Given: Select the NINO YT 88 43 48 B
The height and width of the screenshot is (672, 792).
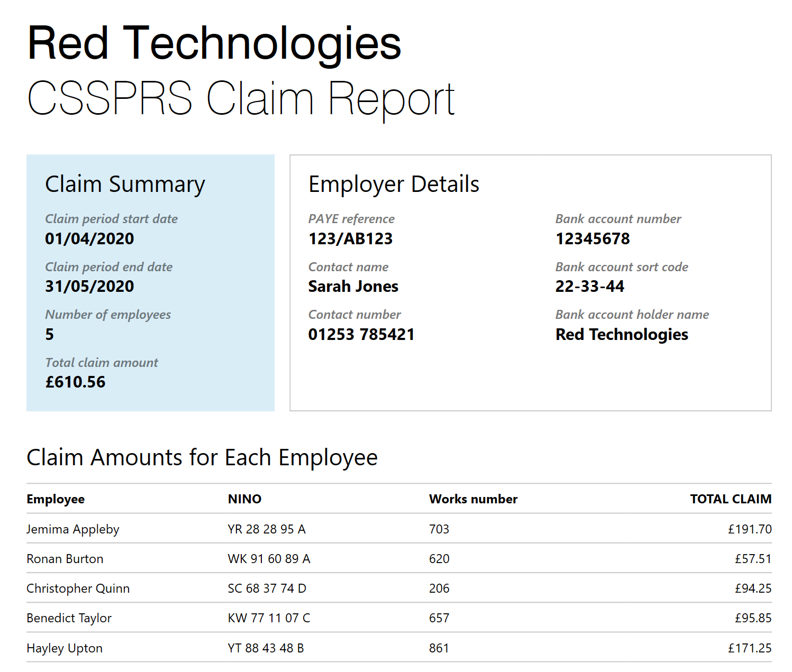Looking at the screenshot, I should pyautogui.click(x=266, y=648).
